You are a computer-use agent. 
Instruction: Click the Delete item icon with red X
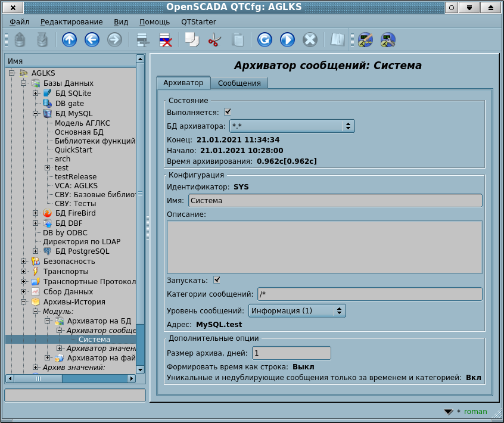point(165,40)
